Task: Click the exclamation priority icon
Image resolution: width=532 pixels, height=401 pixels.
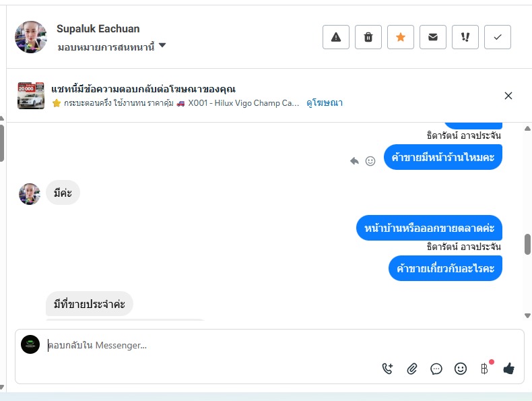Action: (465, 37)
